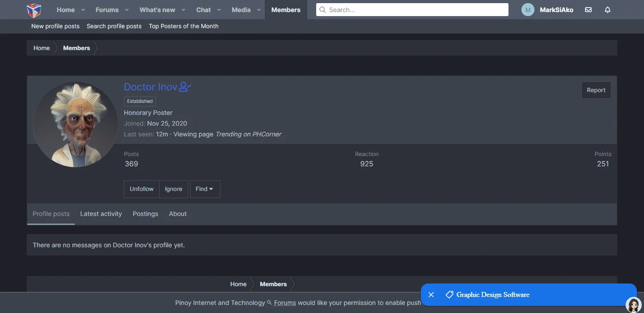
Task: Open the What's new navigation item
Action: click(157, 10)
